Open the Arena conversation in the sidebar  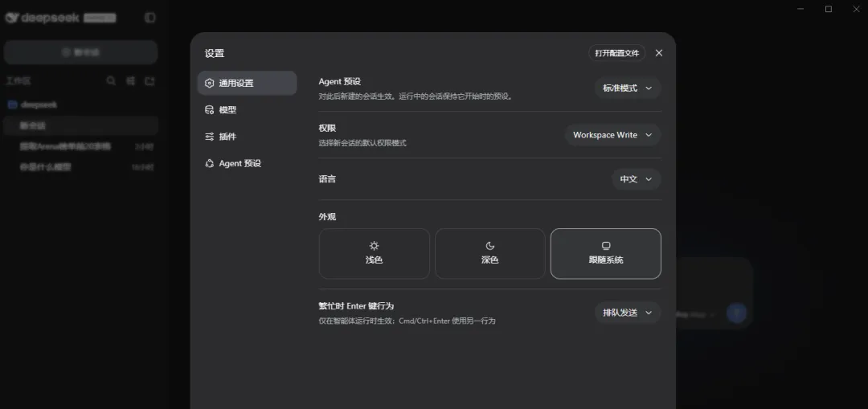coord(81,147)
